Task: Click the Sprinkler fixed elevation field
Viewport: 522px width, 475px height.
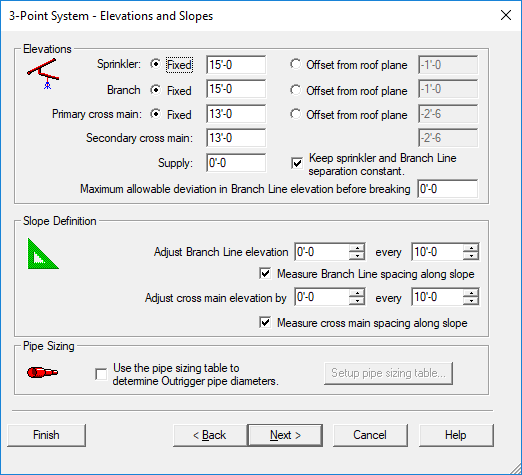Action: [x=236, y=65]
